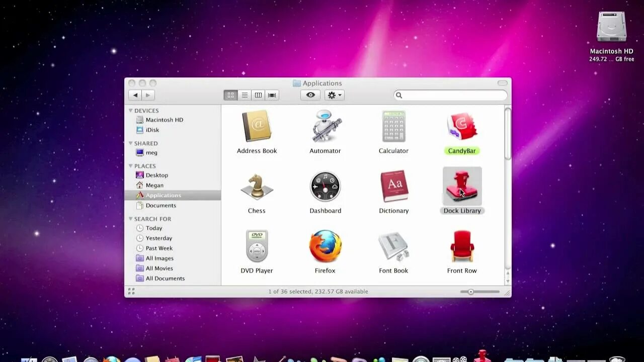Image resolution: width=644 pixels, height=362 pixels.
Task: Select the Chess knight icon
Action: tap(257, 187)
